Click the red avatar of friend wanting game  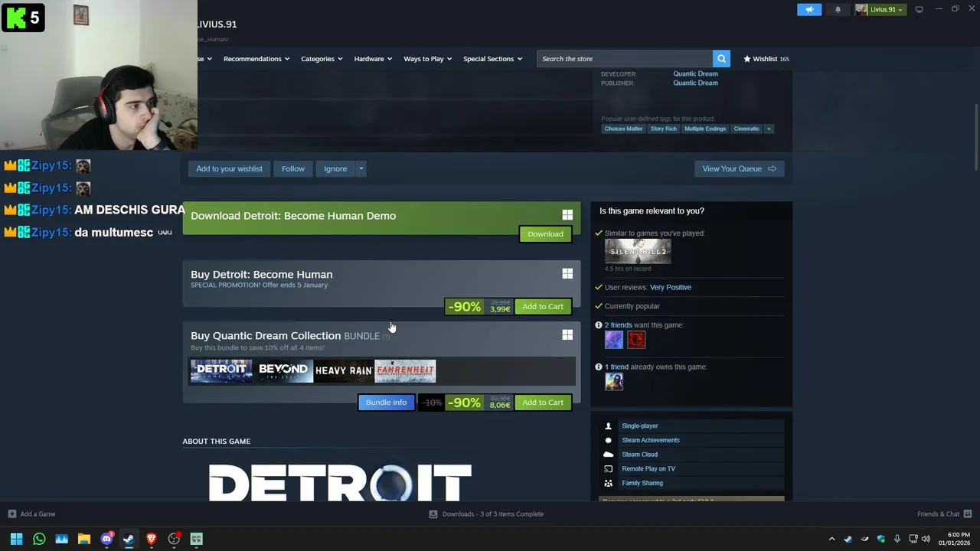click(x=636, y=340)
